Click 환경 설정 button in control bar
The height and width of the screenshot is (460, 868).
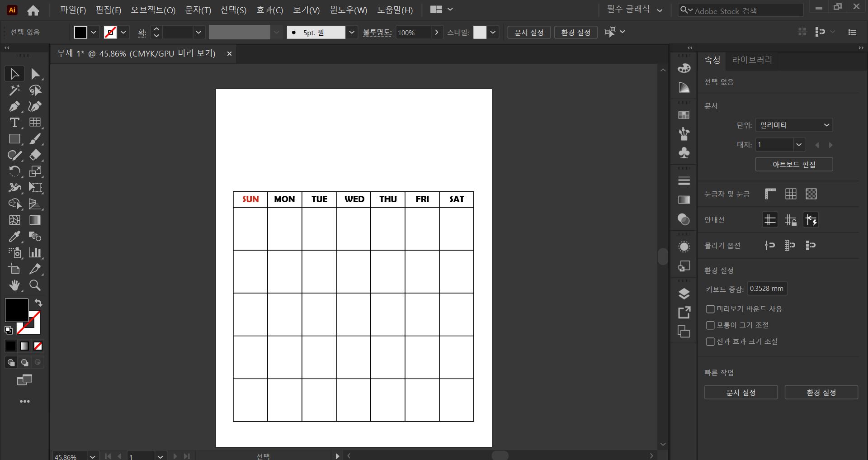[576, 32]
